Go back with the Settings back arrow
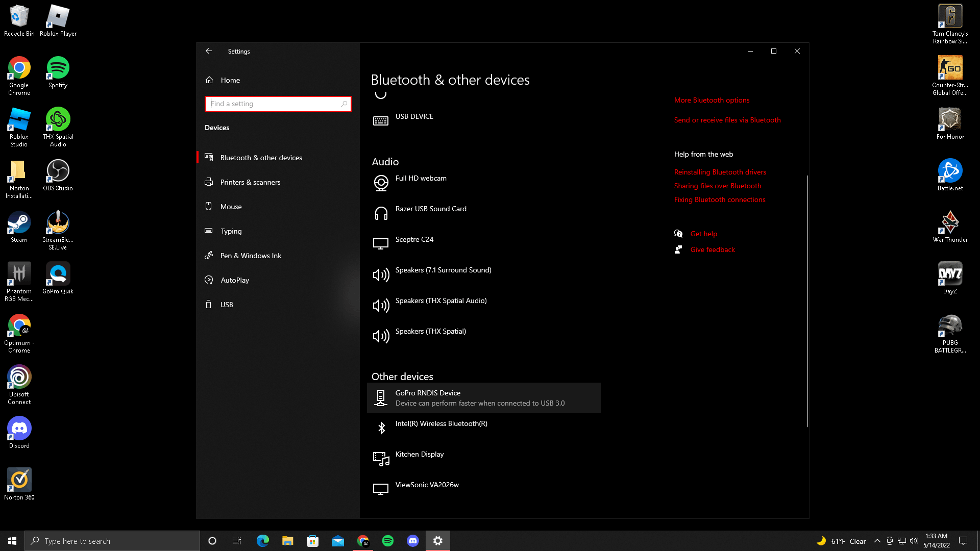Image resolution: width=980 pixels, height=551 pixels. (x=209, y=51)
